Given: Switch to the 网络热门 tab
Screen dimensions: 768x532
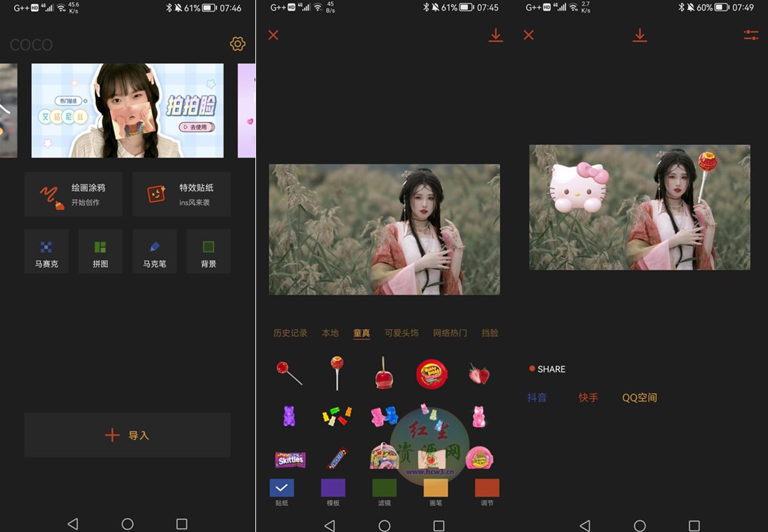Looking at the screenshot, I should pos(449,333).
